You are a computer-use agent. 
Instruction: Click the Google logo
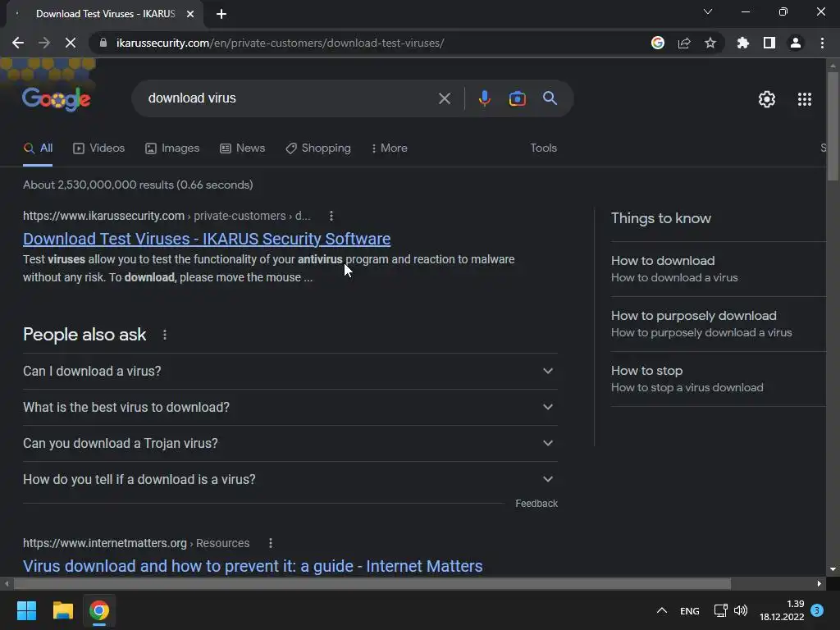[57, 99]
